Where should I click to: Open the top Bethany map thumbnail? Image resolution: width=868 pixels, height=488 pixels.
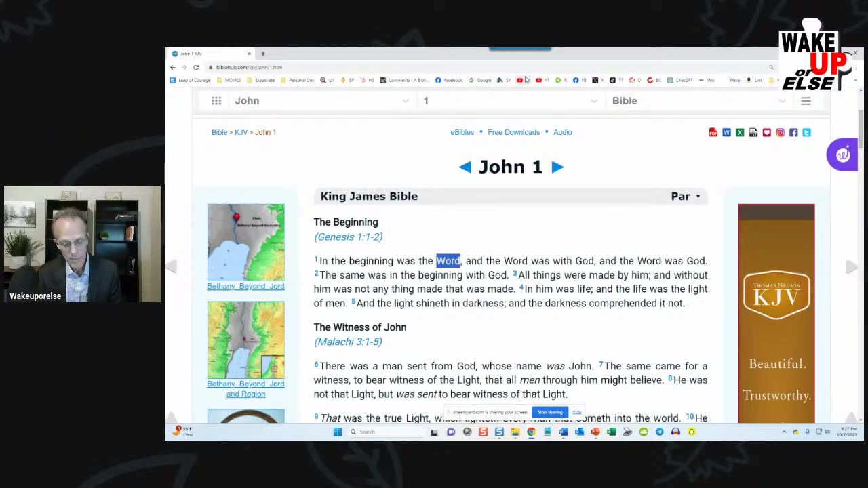point(245,242)
